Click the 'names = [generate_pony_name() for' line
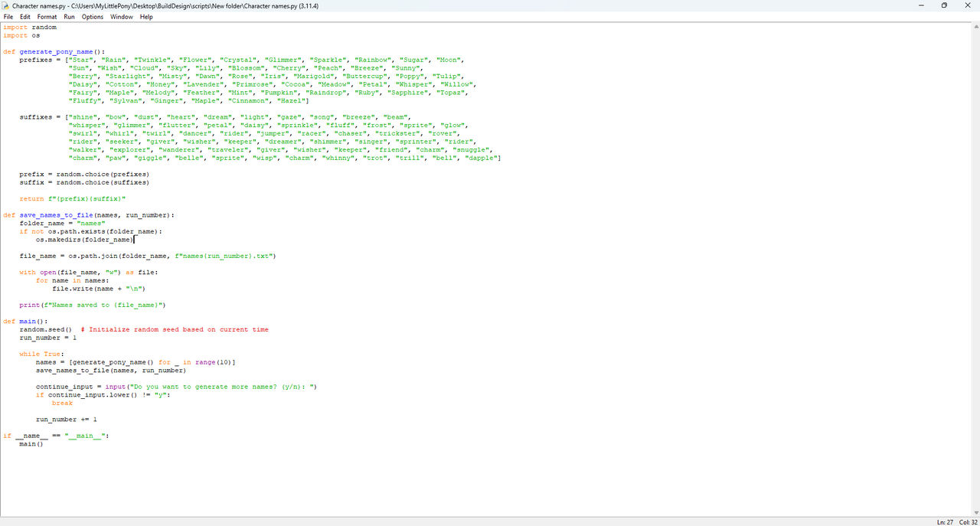 136,362
